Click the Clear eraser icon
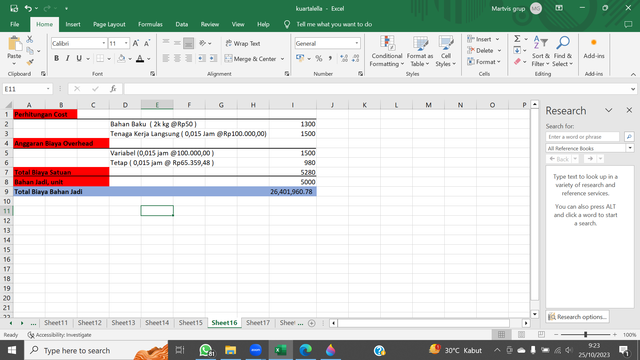The height and width of the screenshot is (360, 640). click(x=517, y=62)
